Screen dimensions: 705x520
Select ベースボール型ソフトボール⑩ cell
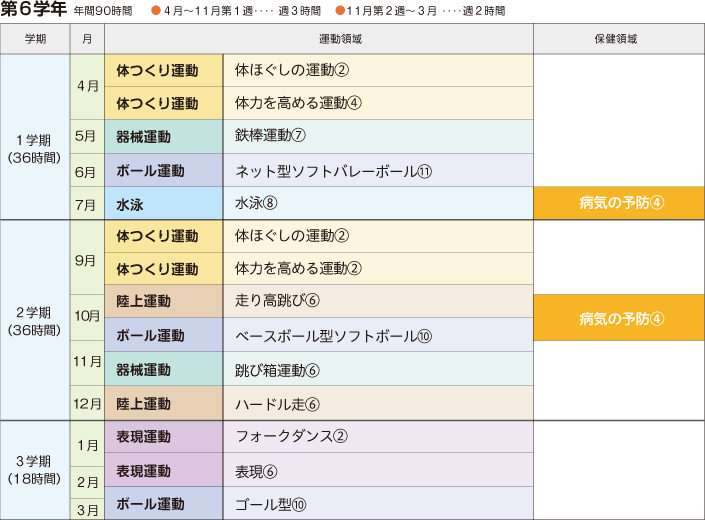pyautogui.click(x=378, y=335)
